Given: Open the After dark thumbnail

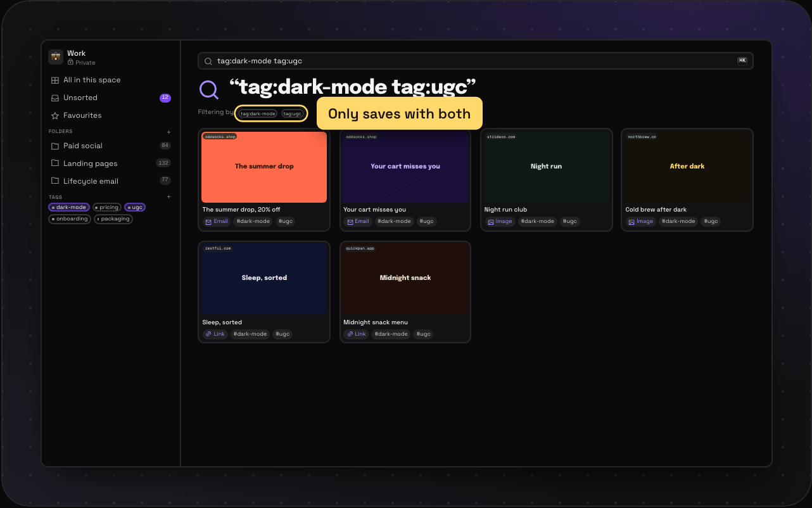Looking at the screenshot, I should pyautogui.click(x=687, y=167).
